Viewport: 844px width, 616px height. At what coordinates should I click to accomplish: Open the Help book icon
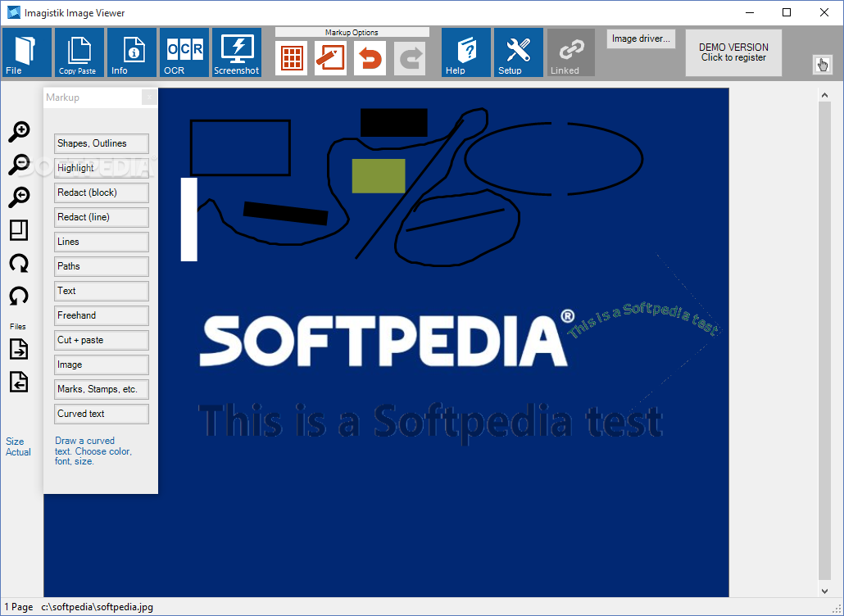click(466, 52)
